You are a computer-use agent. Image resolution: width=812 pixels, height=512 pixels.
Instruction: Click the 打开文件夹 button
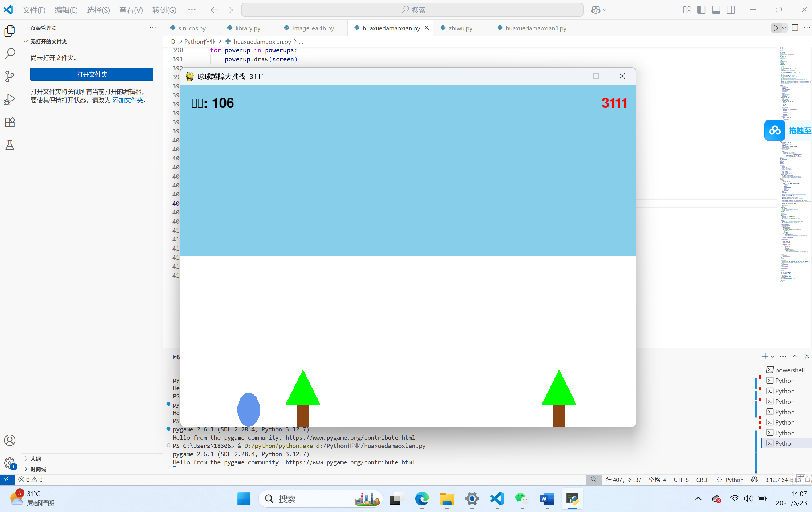click(x=92, y=74)
